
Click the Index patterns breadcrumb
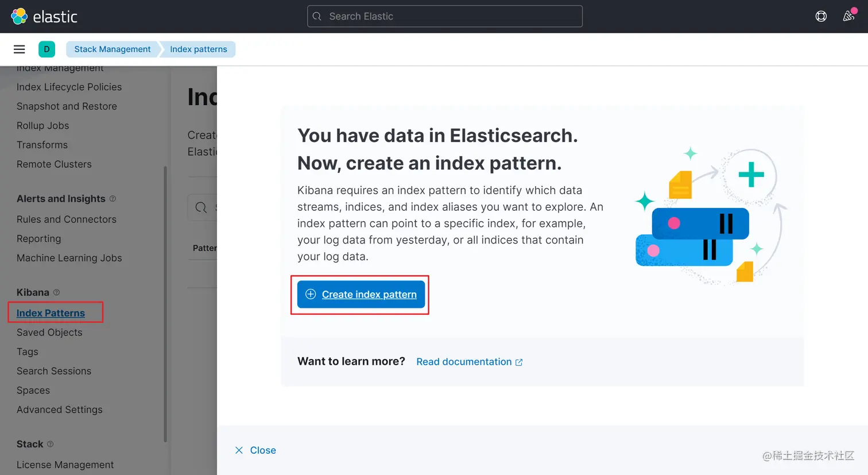(x=199, y=49)
